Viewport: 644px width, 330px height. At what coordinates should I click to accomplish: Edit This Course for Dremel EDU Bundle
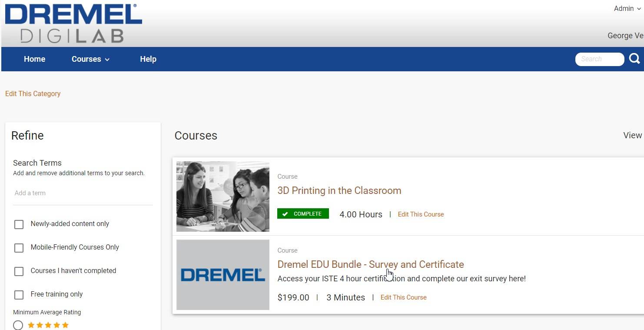(x=403, y=297)
